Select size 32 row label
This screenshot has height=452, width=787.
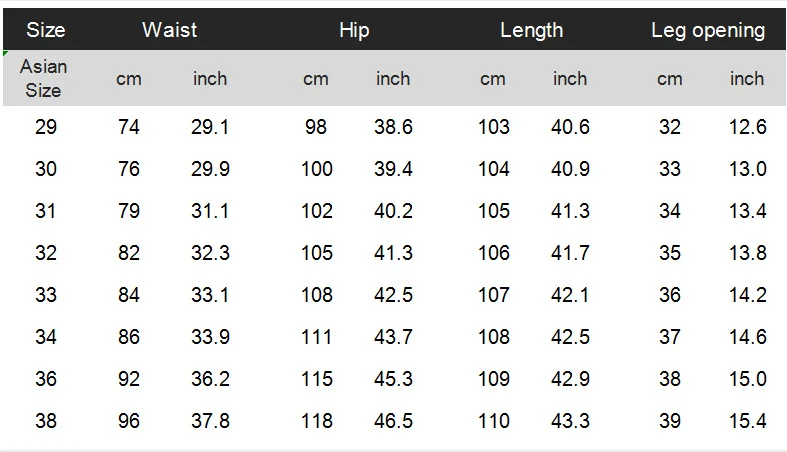click(x=46, y=253)
